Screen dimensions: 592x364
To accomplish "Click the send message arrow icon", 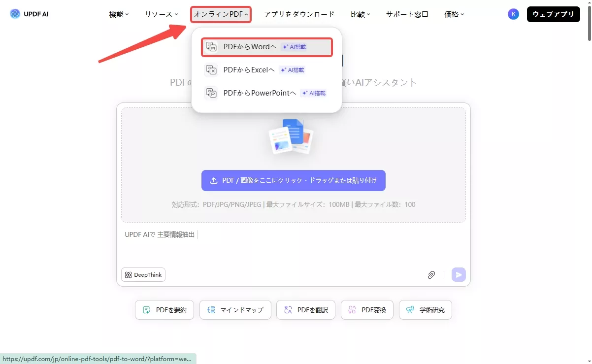I will coord(458,274).
